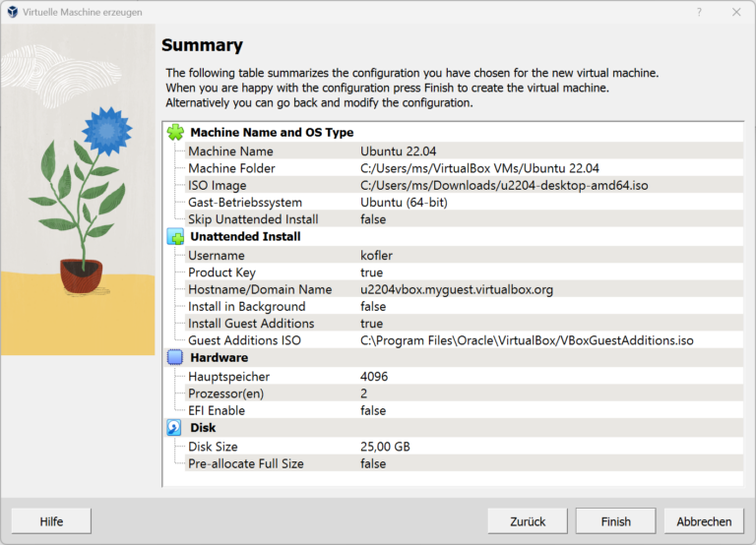Click the question mark help icon in title bar
This screenshot has height=545, width=756.
point(699,12)
